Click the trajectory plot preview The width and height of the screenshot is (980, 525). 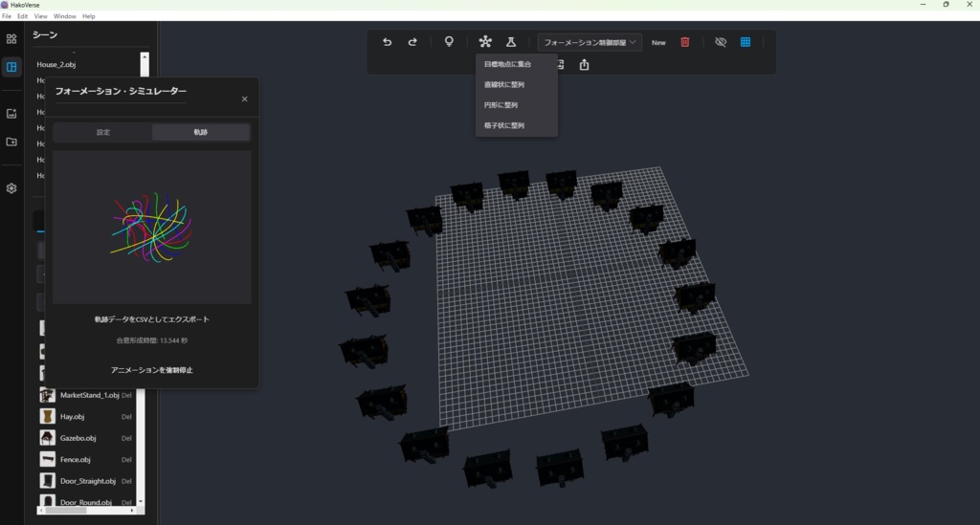pos(152,228)
